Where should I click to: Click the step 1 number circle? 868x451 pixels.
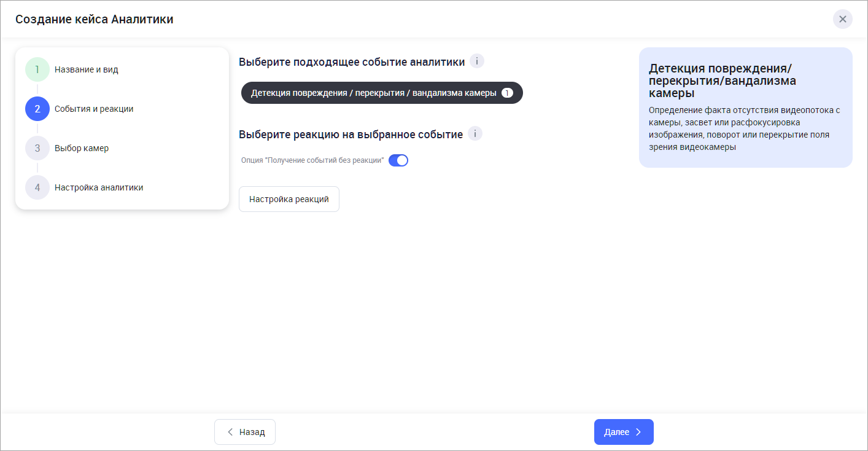37,69
